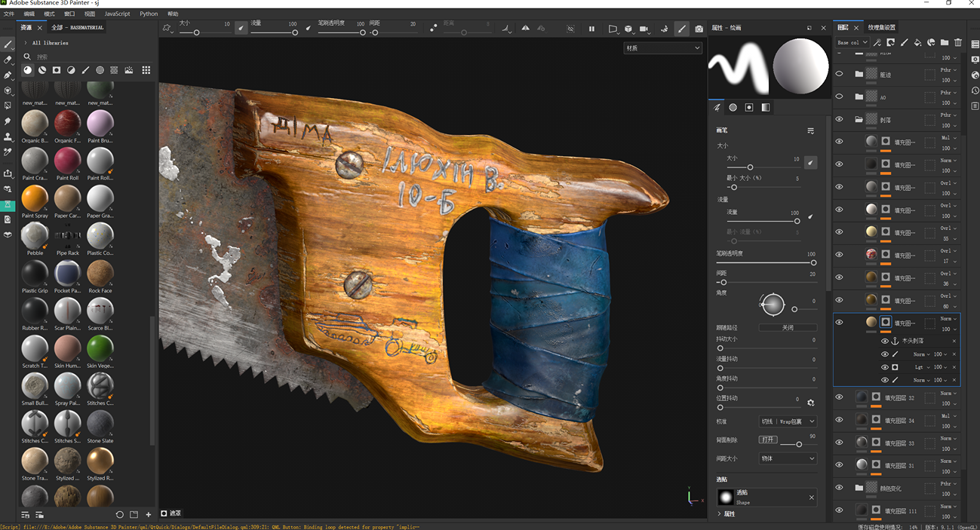Open the 材质 viewport mode dropdown
The image size is (980, 530).
click(662, 48)
